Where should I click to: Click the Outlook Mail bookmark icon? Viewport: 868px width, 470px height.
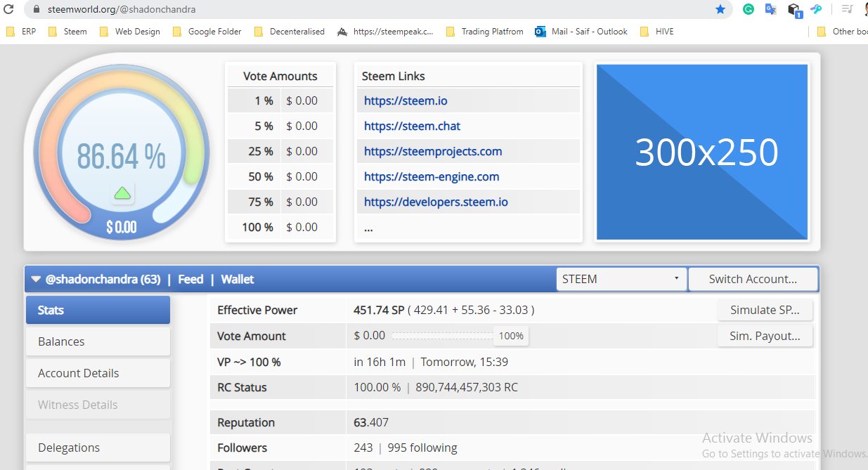(x=540, y=32)
